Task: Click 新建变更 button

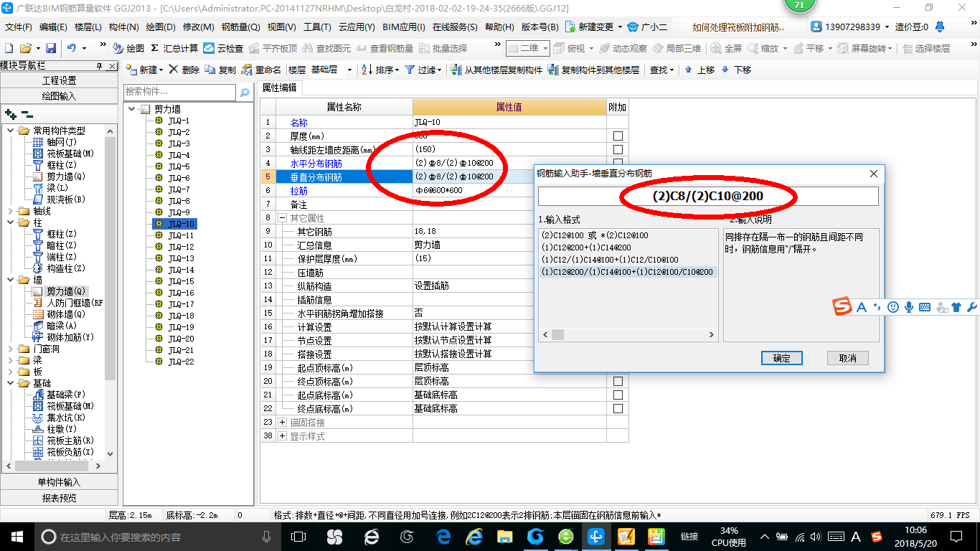Action: [x=594, y=27]
